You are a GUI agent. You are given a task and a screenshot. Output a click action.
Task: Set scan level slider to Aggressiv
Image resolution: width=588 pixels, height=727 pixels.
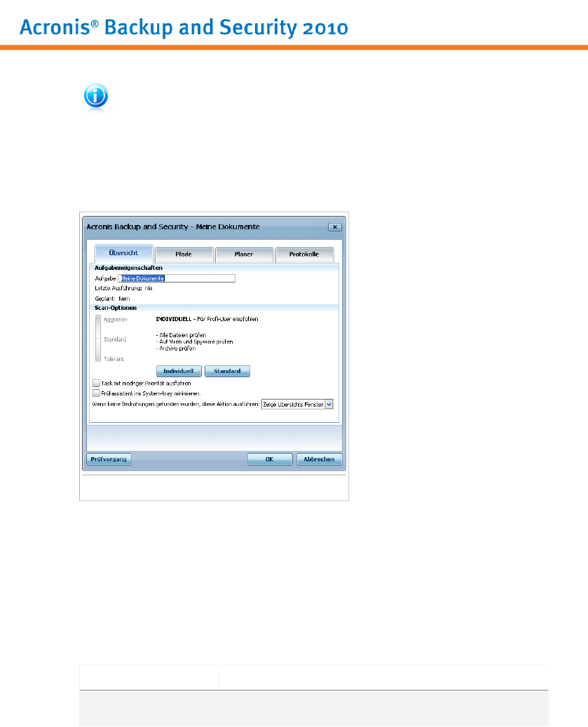tap(98, 320)
